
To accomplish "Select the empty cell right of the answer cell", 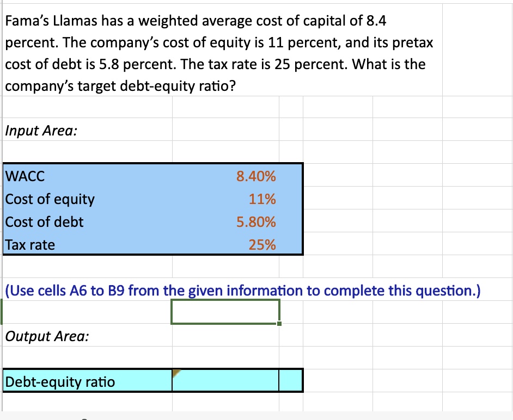I will coord(290,381).
